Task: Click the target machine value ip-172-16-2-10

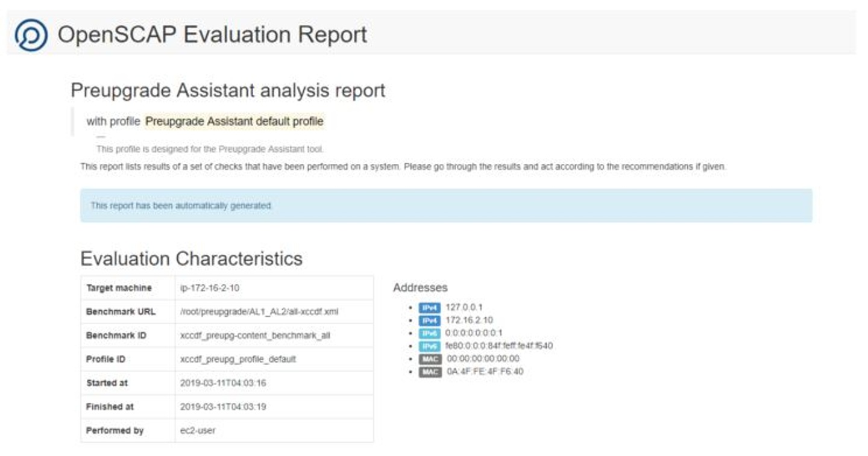Action: (x=210, y=288)
